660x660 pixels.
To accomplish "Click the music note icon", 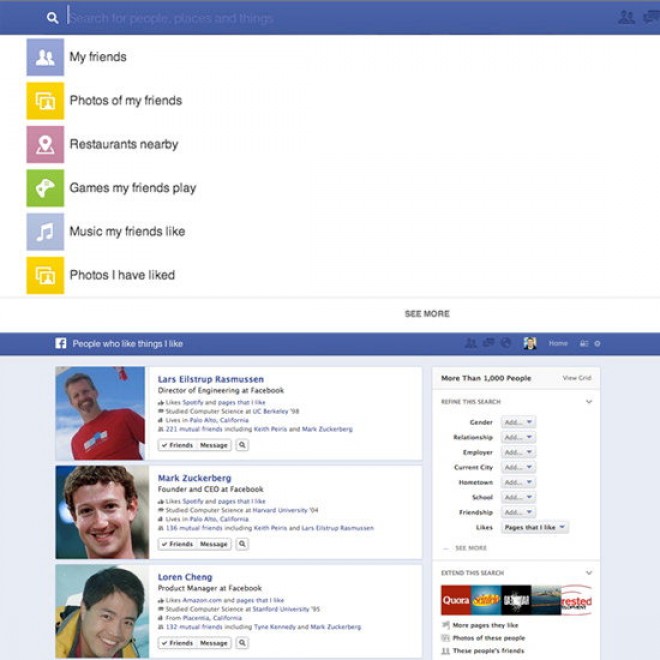I will (x=45, y=232).
